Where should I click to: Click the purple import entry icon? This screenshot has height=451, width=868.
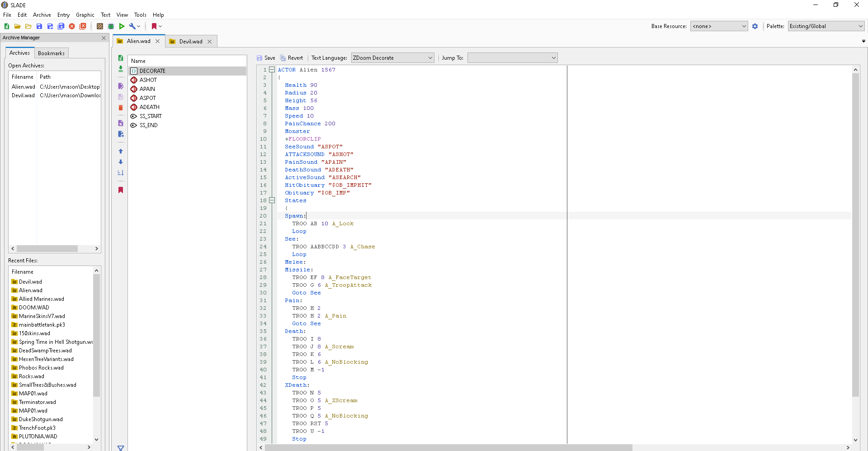pyautogui.click(x=121, y=123)
